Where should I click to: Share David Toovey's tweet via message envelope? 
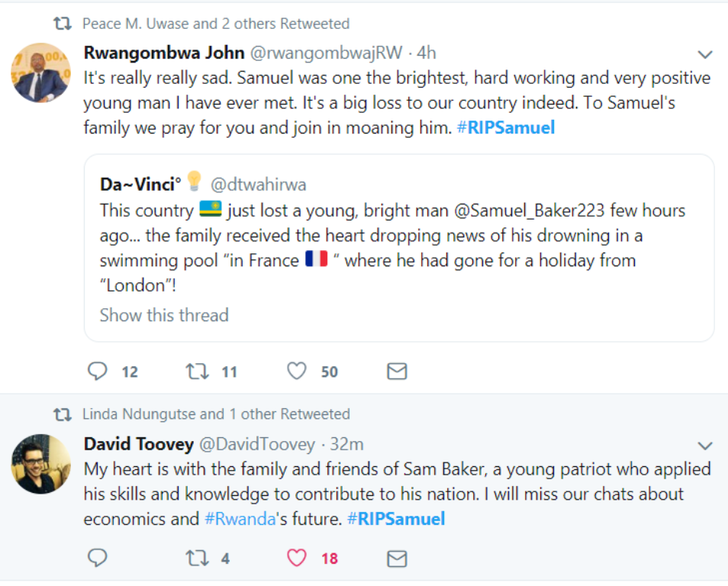pos(397,559)
